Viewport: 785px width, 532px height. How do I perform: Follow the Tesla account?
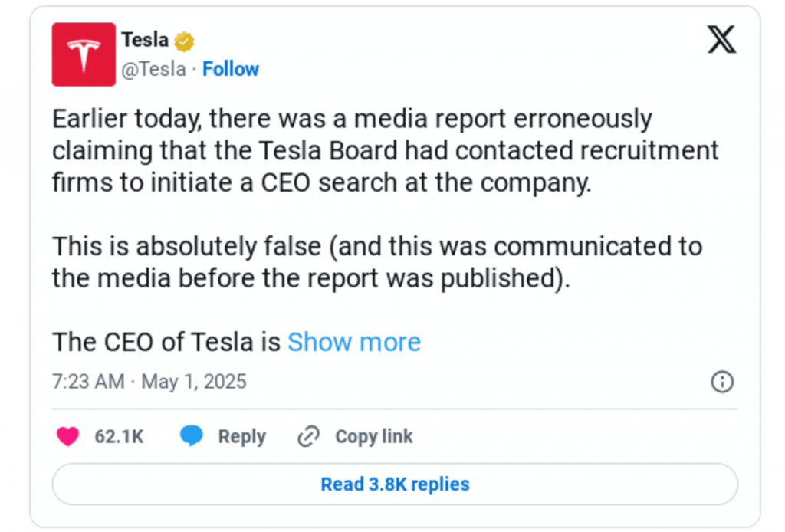pos(231,69)
